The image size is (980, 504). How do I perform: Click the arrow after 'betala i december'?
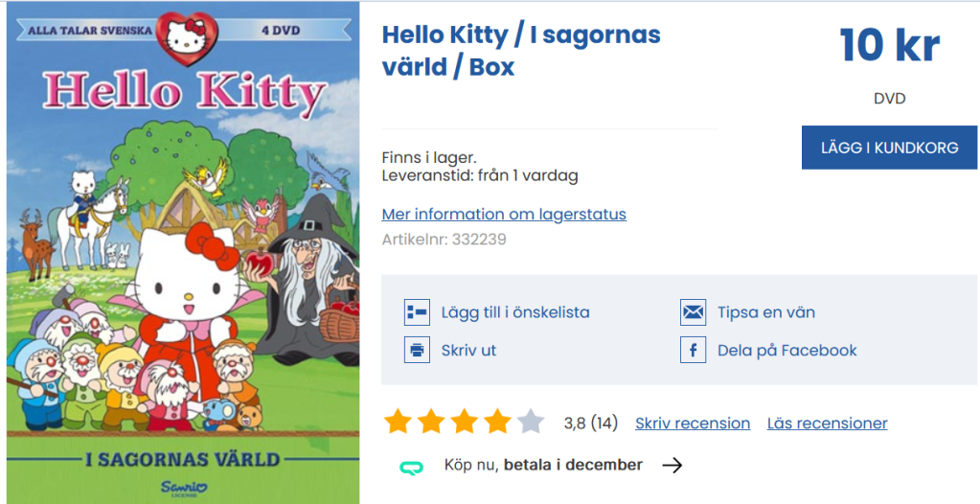click(672, 466)
